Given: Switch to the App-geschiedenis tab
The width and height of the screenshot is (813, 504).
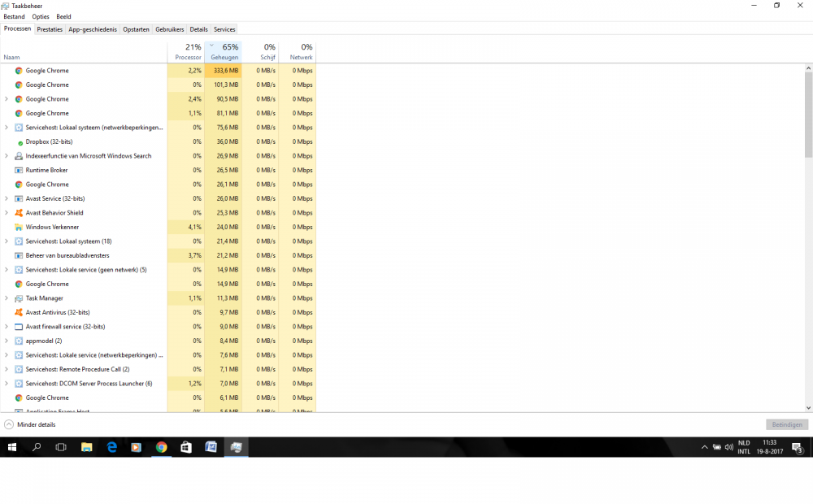Looking at the screenshot, I should tap(93, 29).
